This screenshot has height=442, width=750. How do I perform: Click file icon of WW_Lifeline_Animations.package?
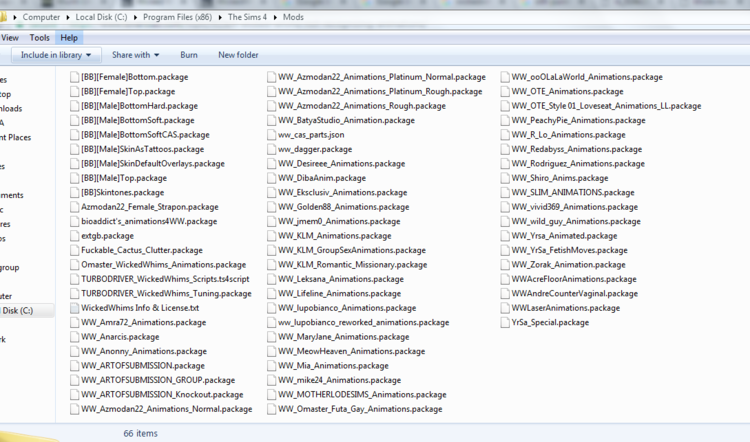click(271, 294)
